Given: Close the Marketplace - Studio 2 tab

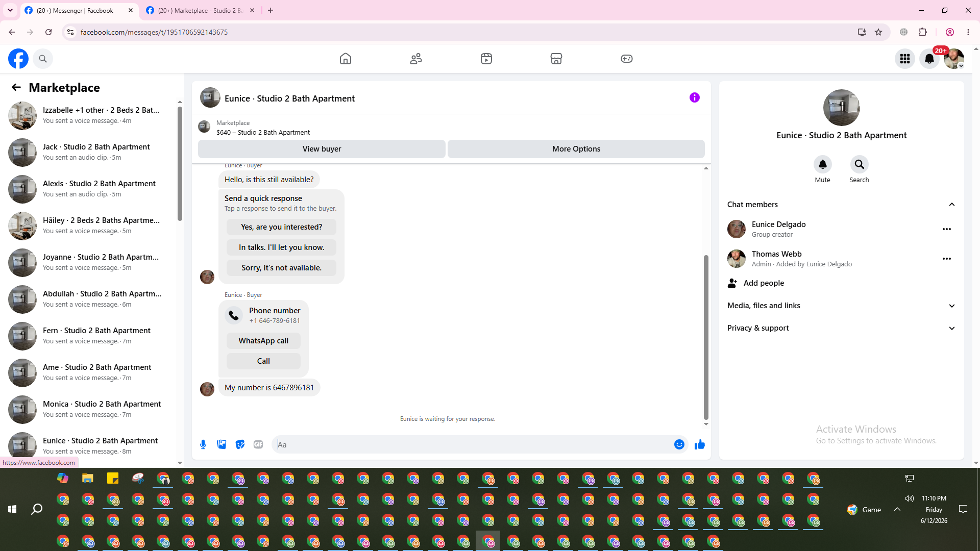Looking at the screenshot, I should 252,10.
